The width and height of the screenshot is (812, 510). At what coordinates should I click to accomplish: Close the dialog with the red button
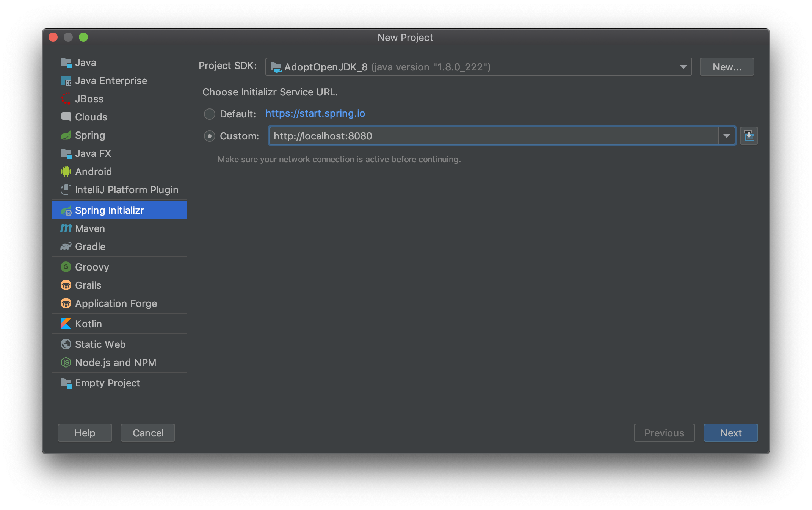[x=53, y=37]
